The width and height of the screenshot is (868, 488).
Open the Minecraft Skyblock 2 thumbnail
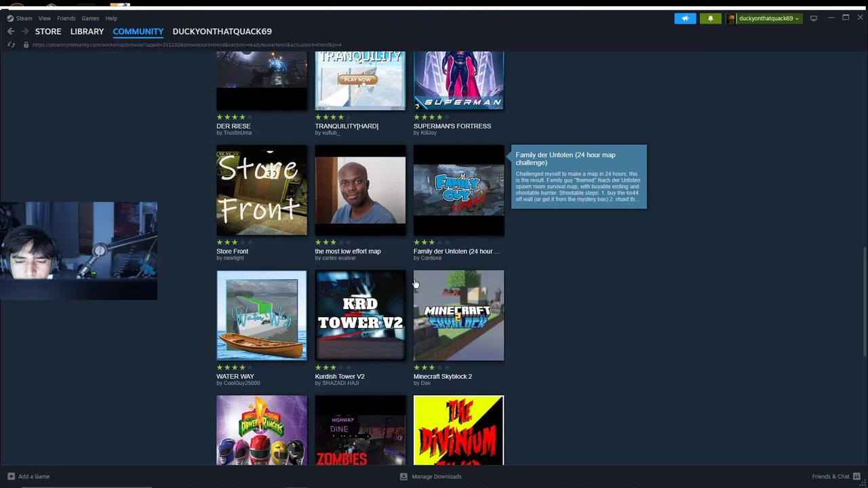coord(459,316)
